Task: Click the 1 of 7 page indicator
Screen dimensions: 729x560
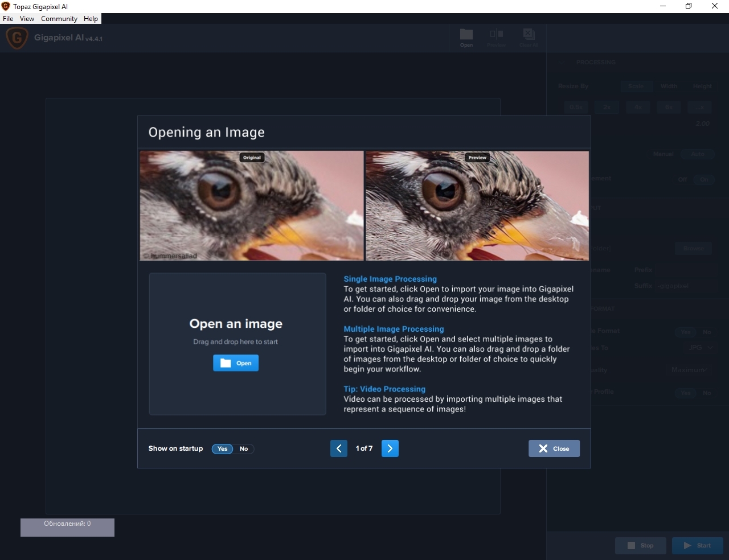Action: click(x=364, y=448)
